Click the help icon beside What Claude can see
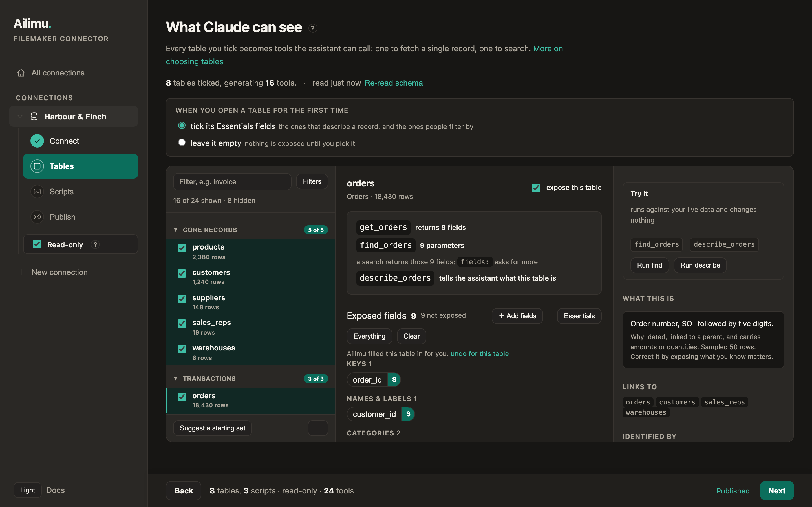The image size is (812, 507). (313, 28)
